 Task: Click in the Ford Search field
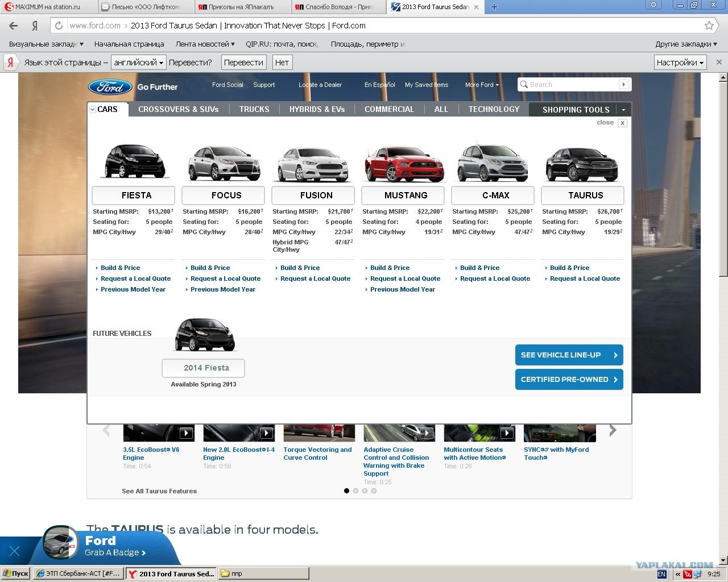pos(569,84)
